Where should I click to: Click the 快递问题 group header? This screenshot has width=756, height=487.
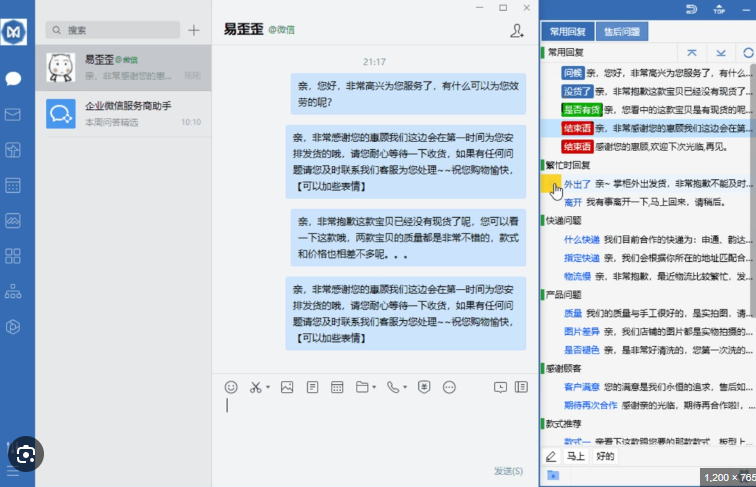[564, 221]
